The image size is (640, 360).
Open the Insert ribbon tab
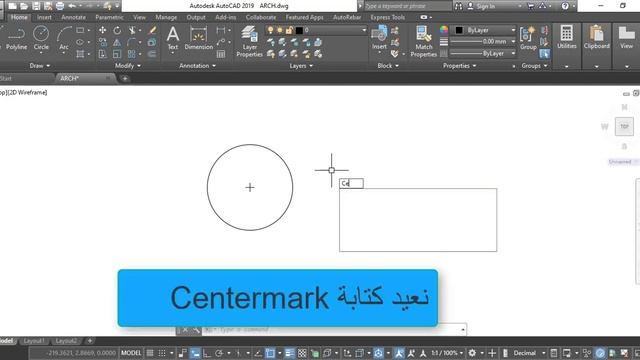point(44,17)
